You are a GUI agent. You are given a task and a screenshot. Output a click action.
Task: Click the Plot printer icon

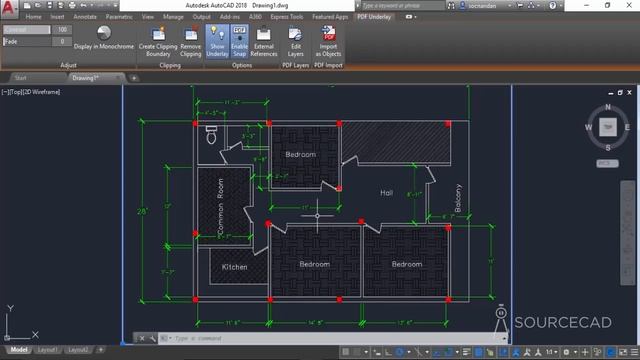72,6
